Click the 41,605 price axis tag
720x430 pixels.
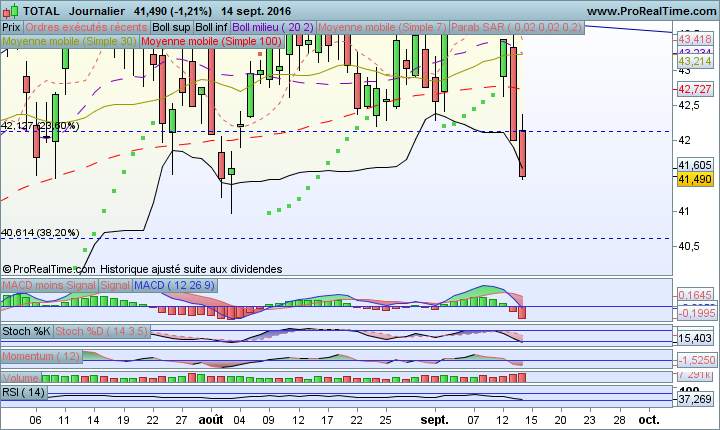[695, 165]
